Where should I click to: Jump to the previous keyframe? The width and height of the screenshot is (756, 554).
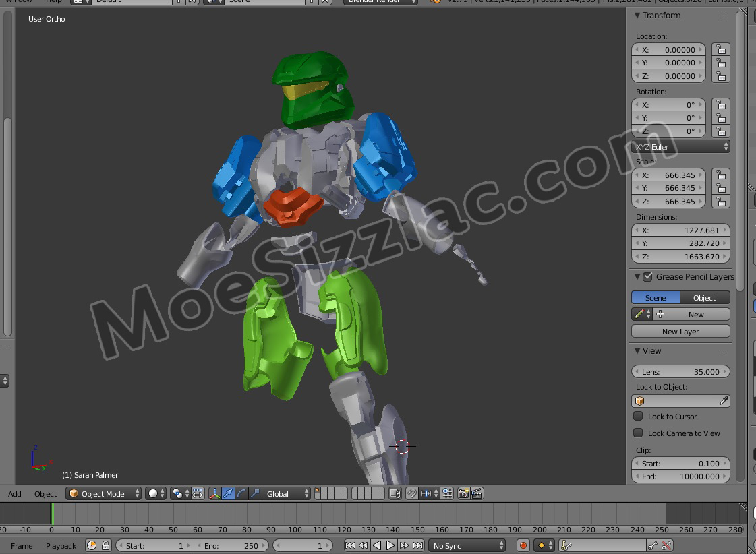tap(364, 545)
